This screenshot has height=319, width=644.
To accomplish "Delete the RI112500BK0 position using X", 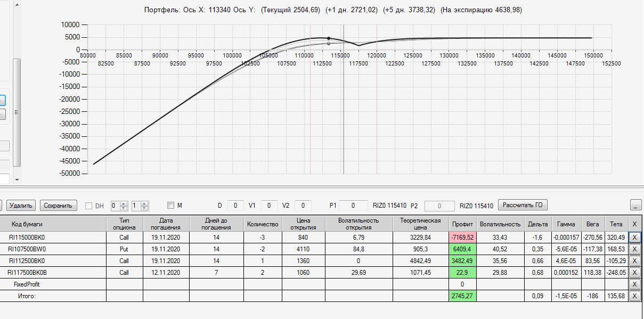I will [634, 260].
